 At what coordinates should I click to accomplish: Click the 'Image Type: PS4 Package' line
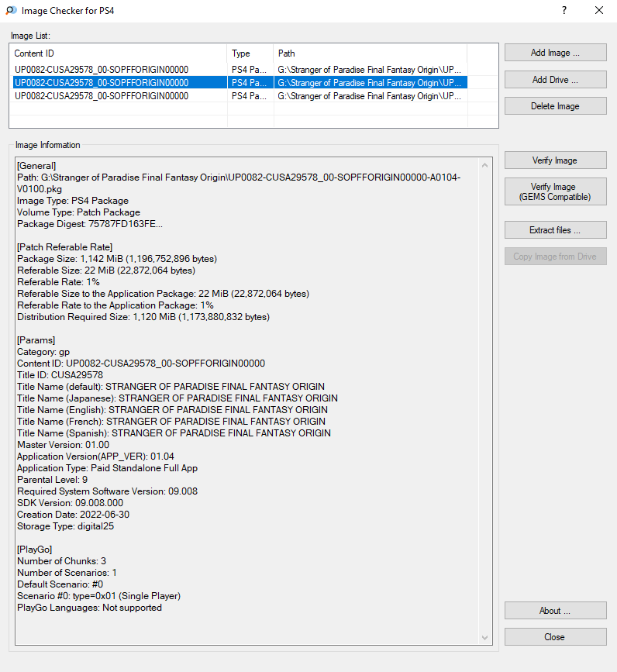tap(73, 201)
